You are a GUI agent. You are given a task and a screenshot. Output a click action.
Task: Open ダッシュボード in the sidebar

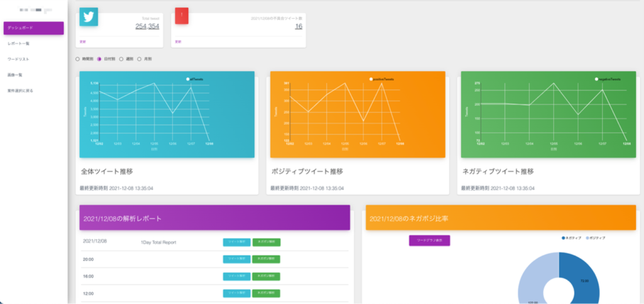(x=34, y=28)
